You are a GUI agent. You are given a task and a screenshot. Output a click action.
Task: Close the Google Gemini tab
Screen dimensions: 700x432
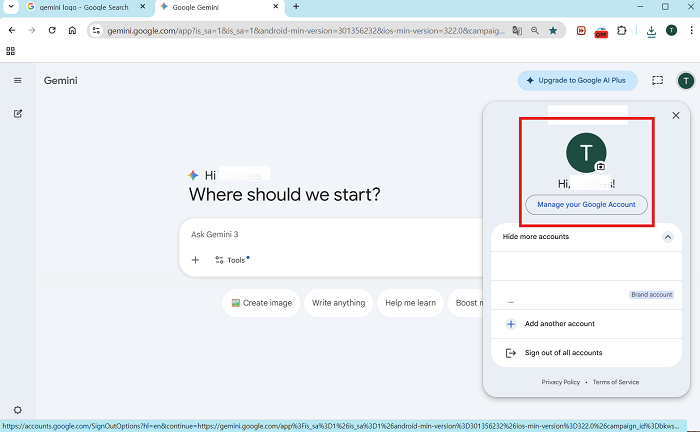(275, 7)
